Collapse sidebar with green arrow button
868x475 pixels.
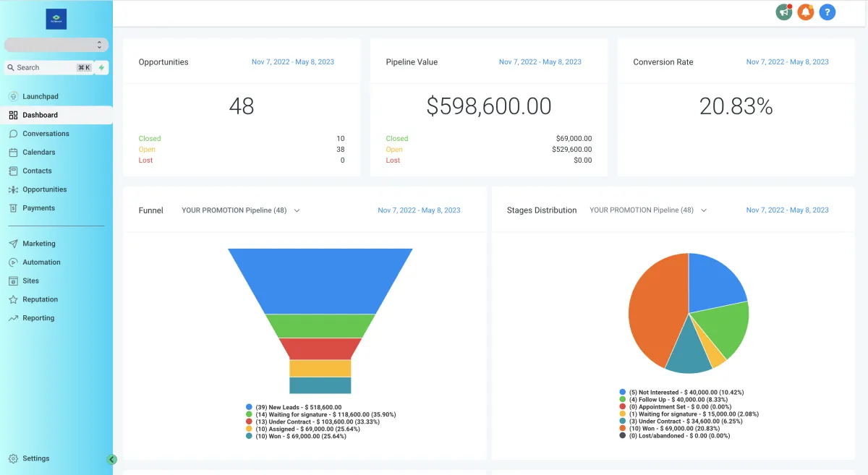point(111,459)
